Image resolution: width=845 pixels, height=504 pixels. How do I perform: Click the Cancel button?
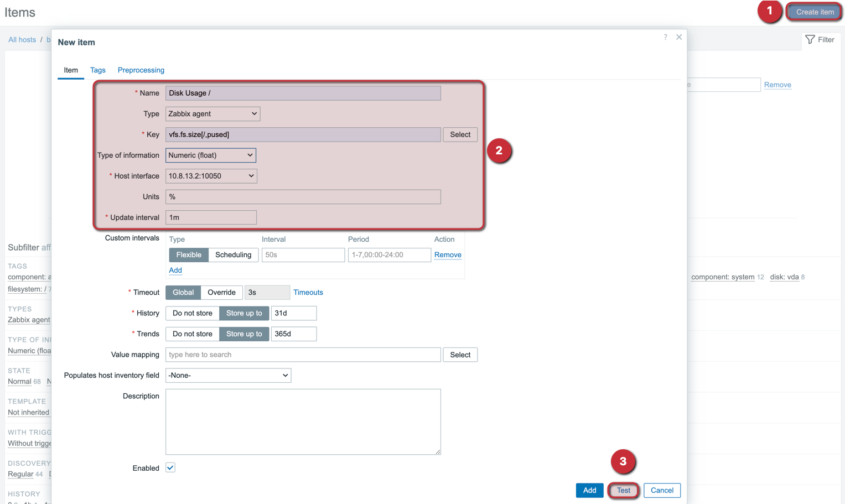[662, 490]
